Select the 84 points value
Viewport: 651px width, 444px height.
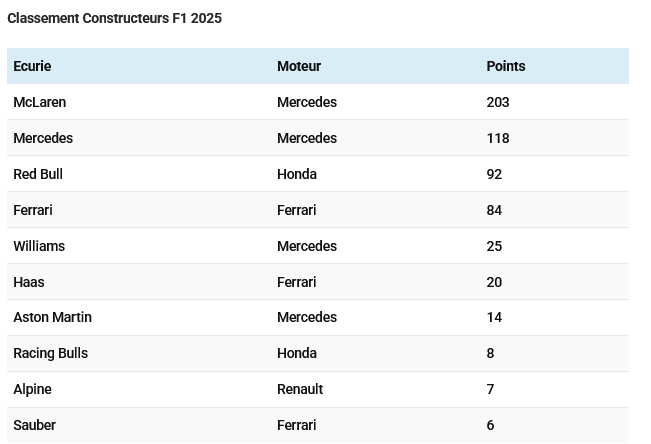[494, 210]
